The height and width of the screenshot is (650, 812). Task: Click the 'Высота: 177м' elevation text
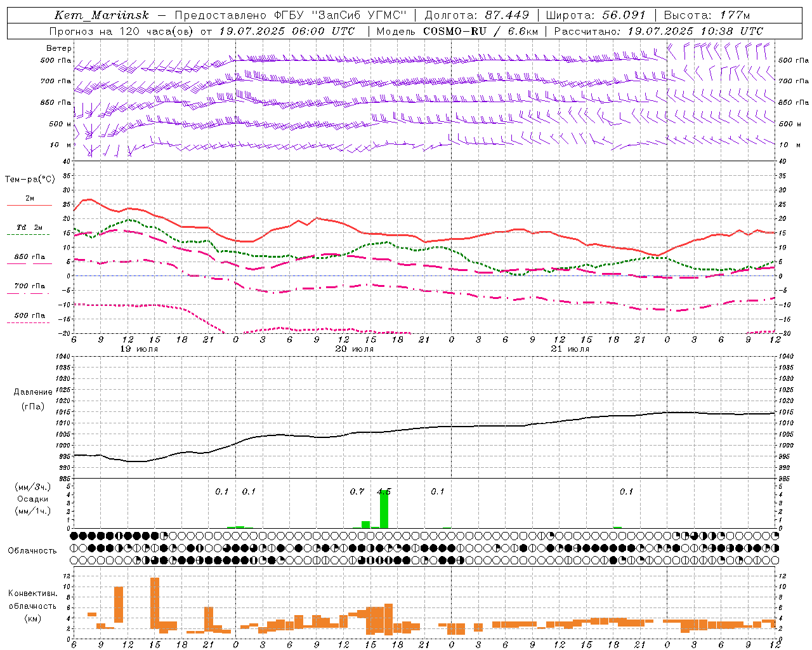click(706, 15)
